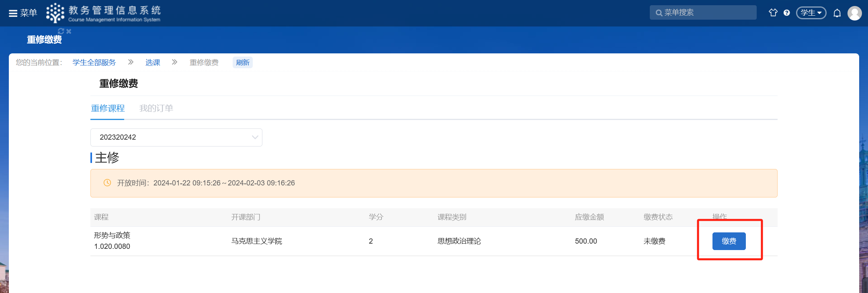Click the user avatar icon
Viewport: 868px width, 293px height.
pos(854,13)
